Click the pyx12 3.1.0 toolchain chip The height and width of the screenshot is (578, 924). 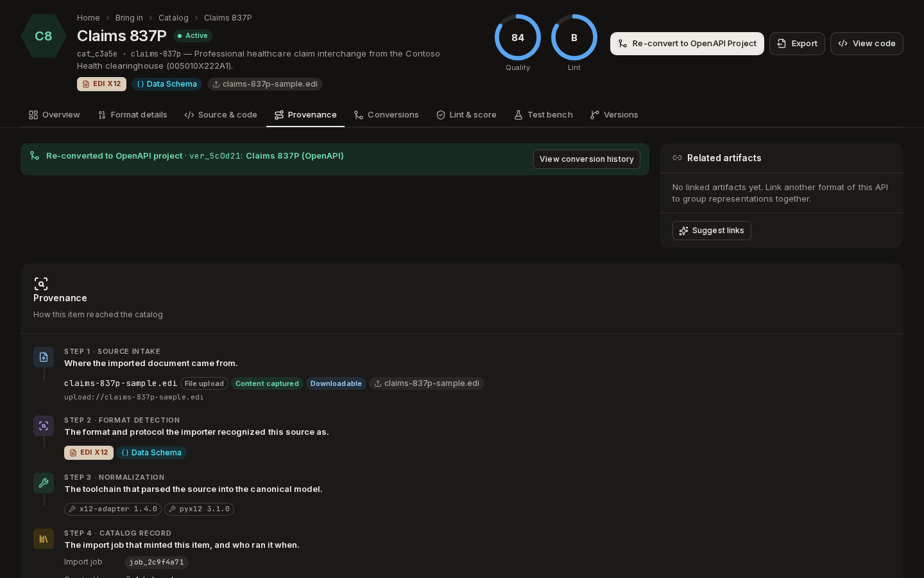(199, 509)
